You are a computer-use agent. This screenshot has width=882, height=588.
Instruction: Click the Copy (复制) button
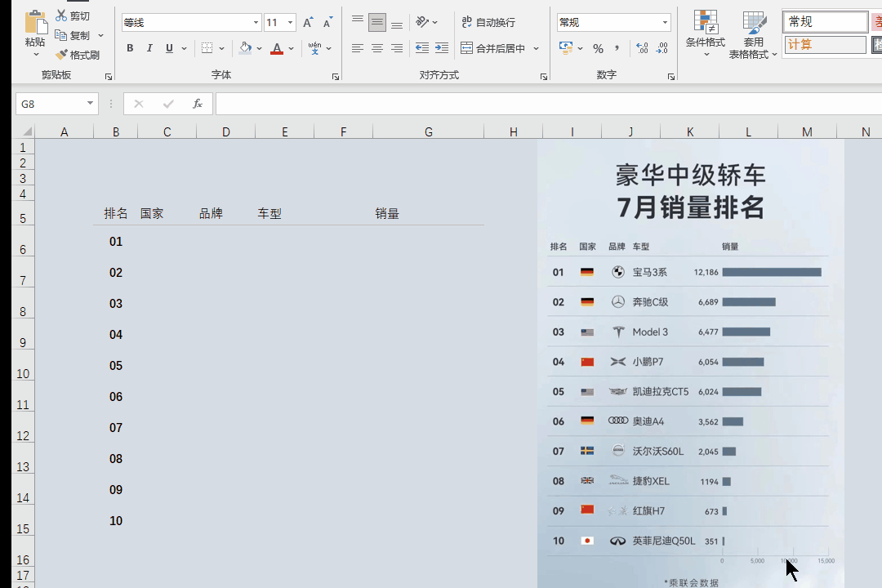pyautogui.click(x=73, y=35)
